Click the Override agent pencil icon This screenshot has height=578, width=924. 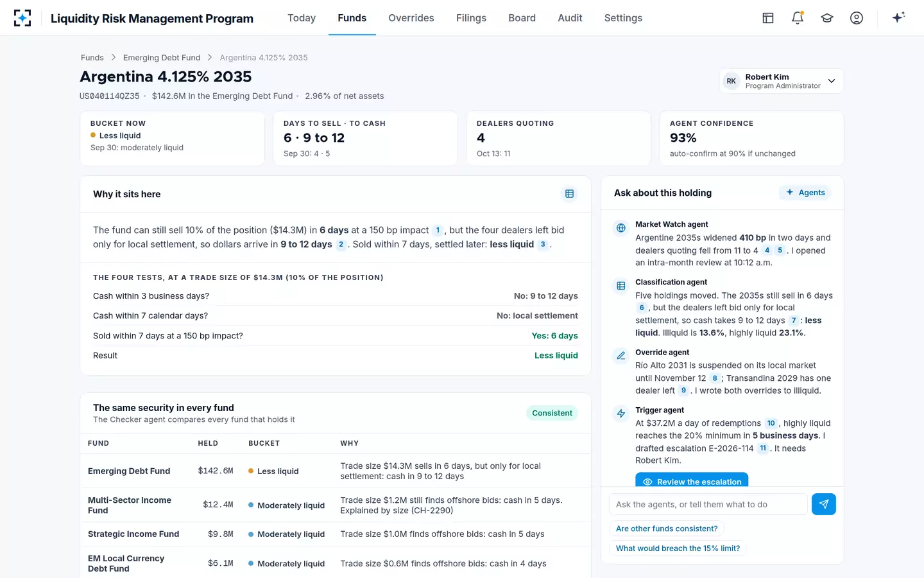[621, 356]
